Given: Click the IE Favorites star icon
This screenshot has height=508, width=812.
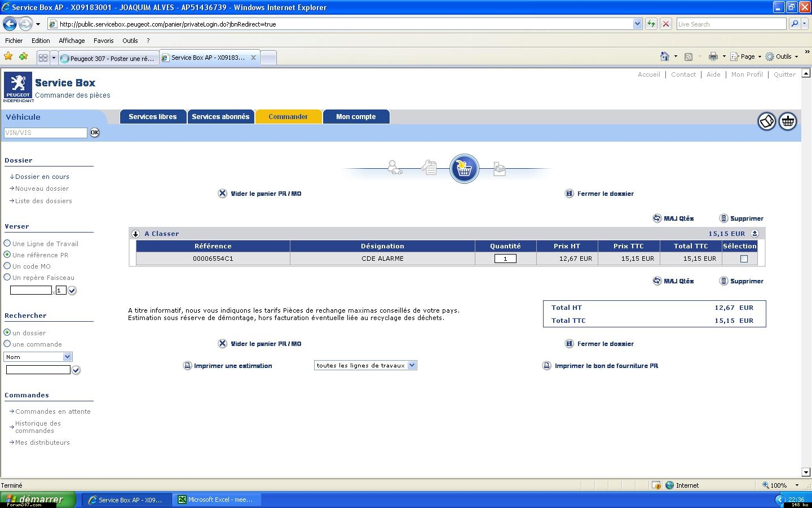Looking at the screenshot, I should 8,56.
